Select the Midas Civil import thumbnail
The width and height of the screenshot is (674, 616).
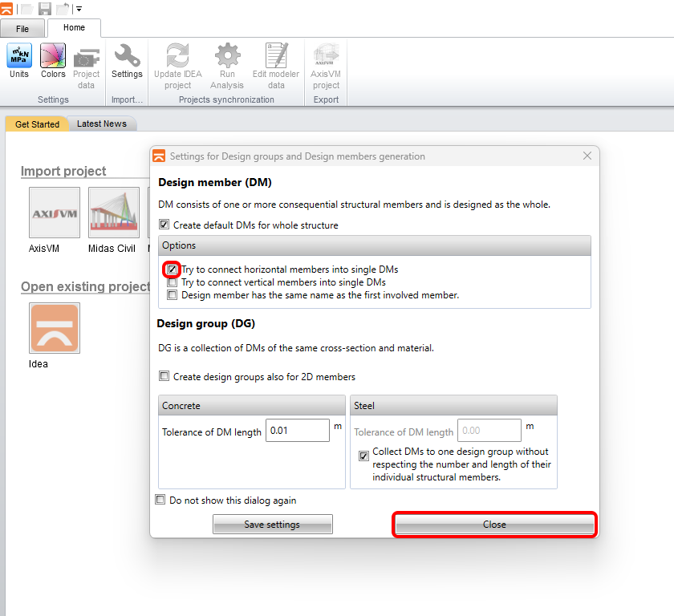tap(114, 213)
